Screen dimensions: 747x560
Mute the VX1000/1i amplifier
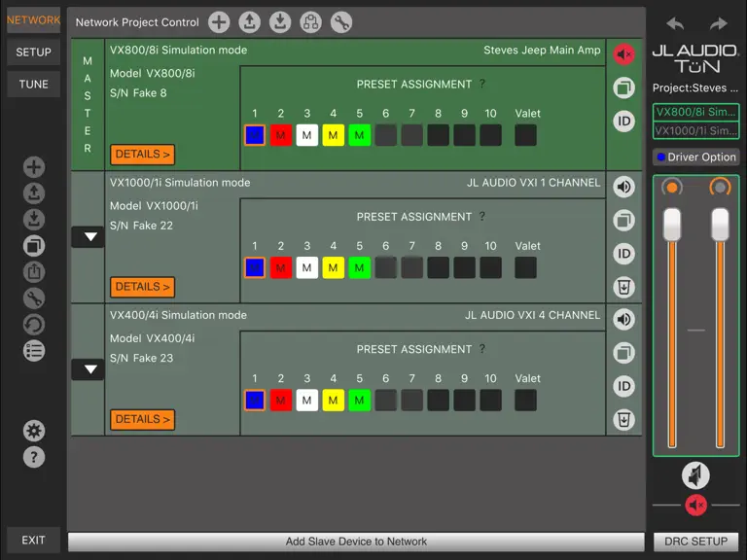[623, 187]
